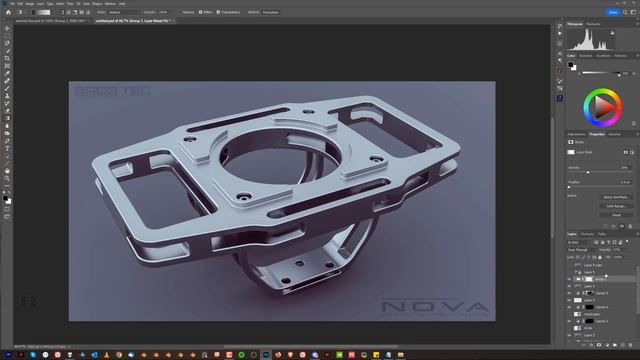Open the gradient preset picker
The height and width of the screenshot is (360, 640).
pos(43,12)
